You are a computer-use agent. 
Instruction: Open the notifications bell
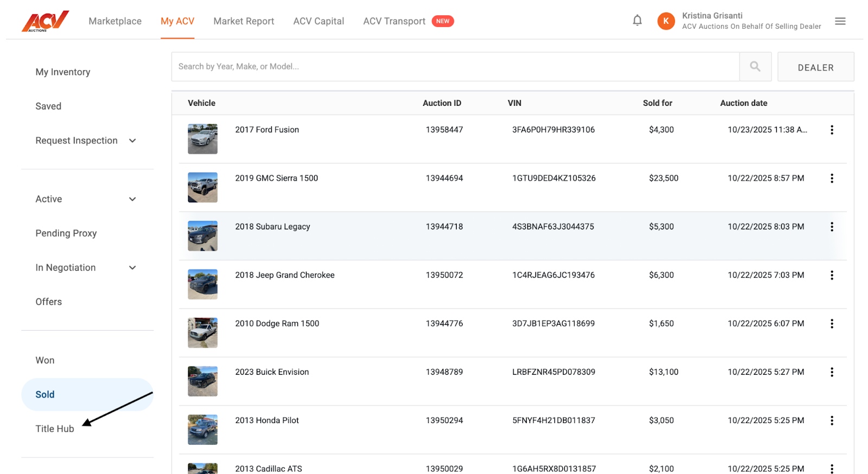(637, 21)
